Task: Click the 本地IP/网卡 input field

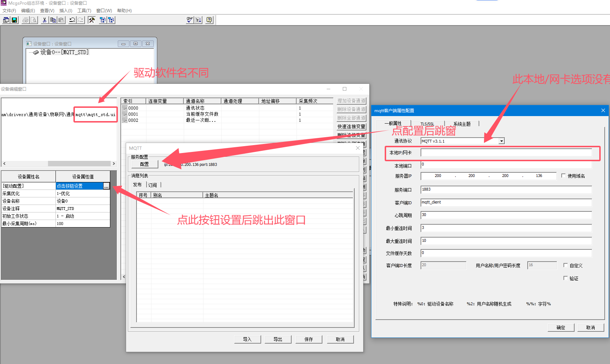Action: coord(506,153)
